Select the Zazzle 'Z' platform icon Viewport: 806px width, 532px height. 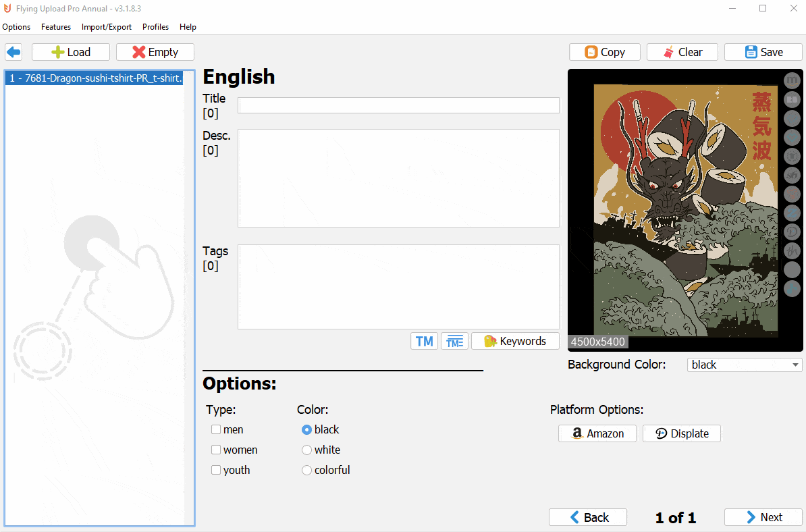point(792,213)
